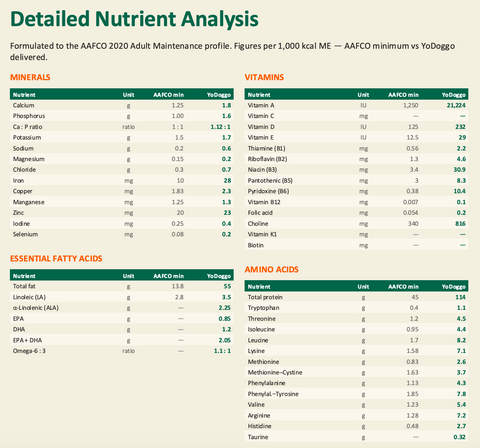Select the Vitamin C row label

(261, 116)
